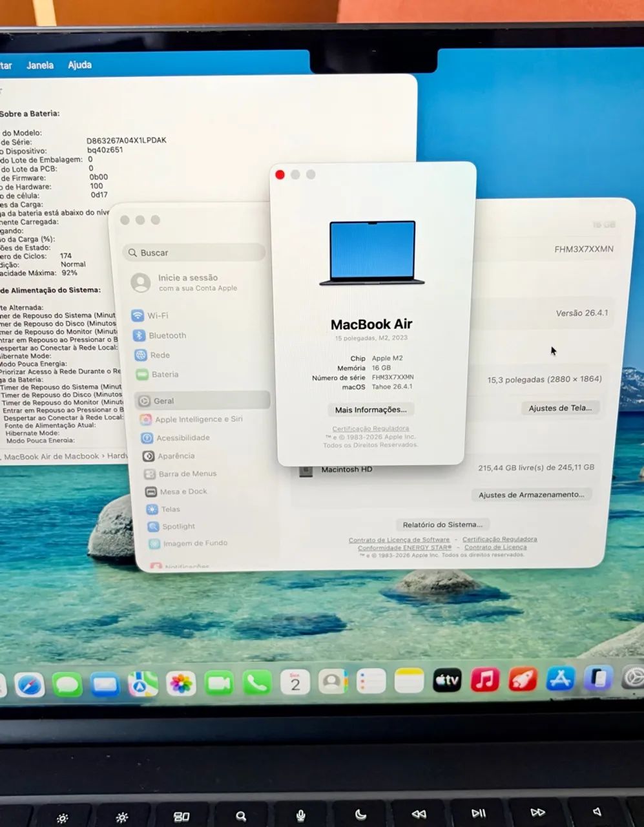This screenshot has height=827, width=644.
Task: Click serial number FHM3X7XXMN in About window
Action: pos(393,377)
